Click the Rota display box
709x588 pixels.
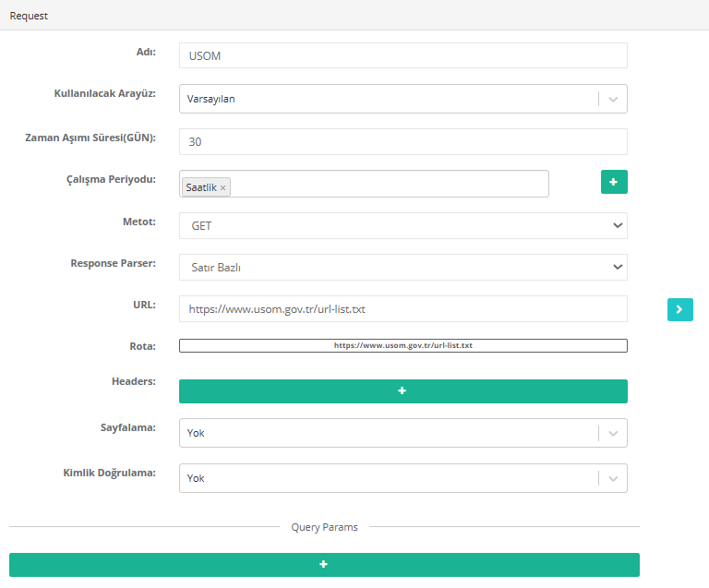click(403, 345)
